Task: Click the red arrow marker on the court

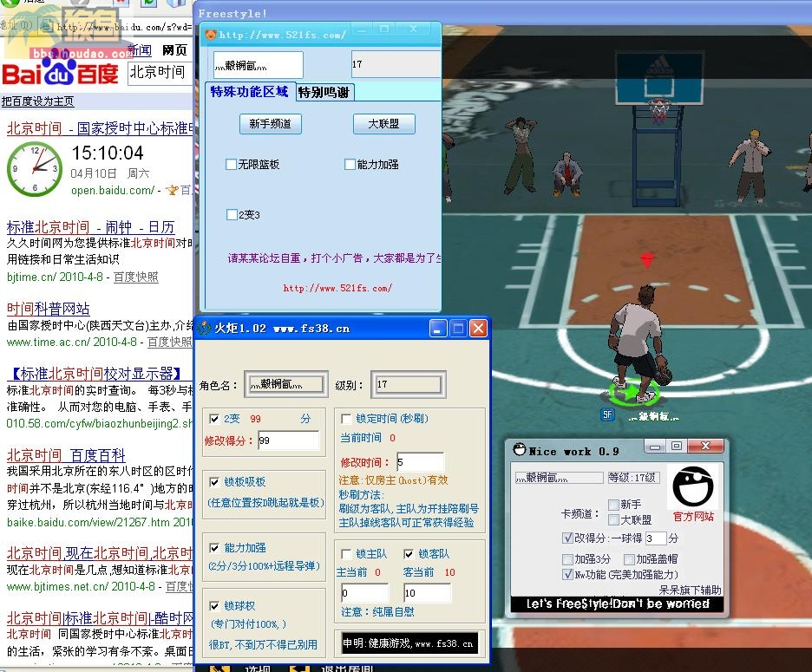Action: tap(647, 259)
